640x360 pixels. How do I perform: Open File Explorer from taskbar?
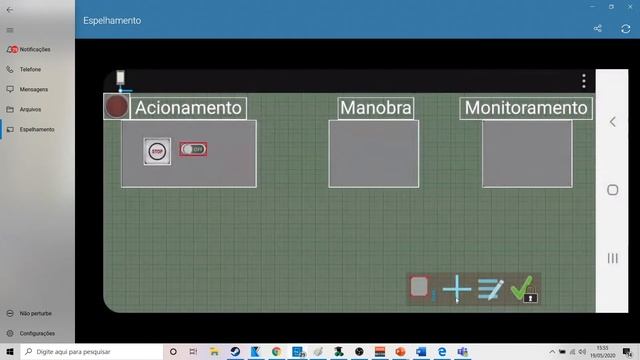pos(214,351)
